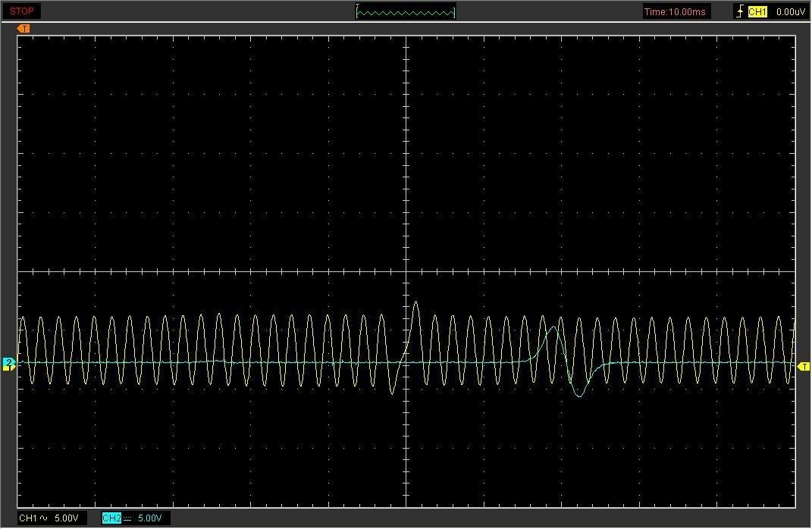Click the CH1 AC coupling symbol

click(x=43, y=518)
